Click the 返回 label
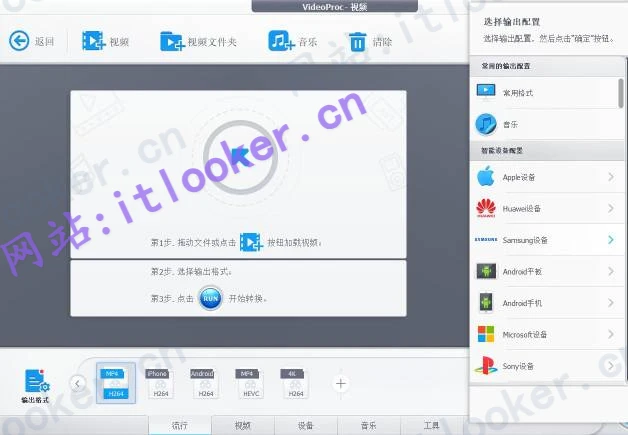The image size is (628, 435). coord(44,42)
